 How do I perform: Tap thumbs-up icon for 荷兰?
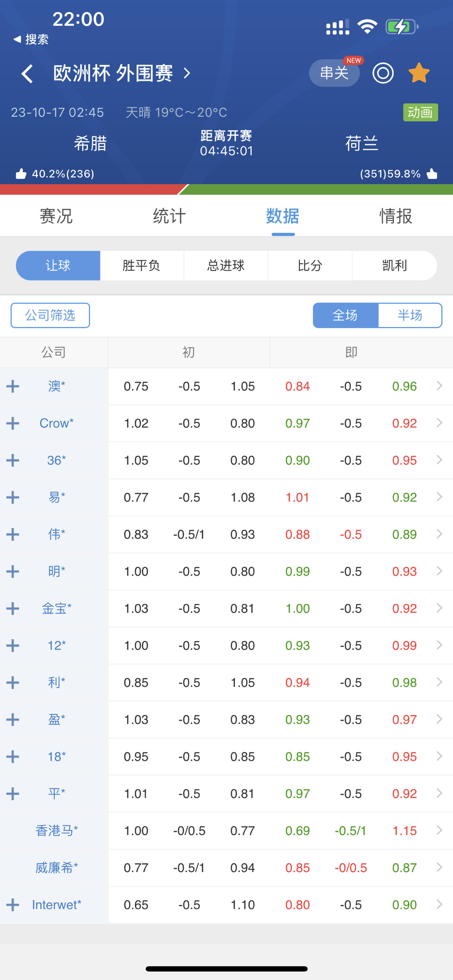432,174
